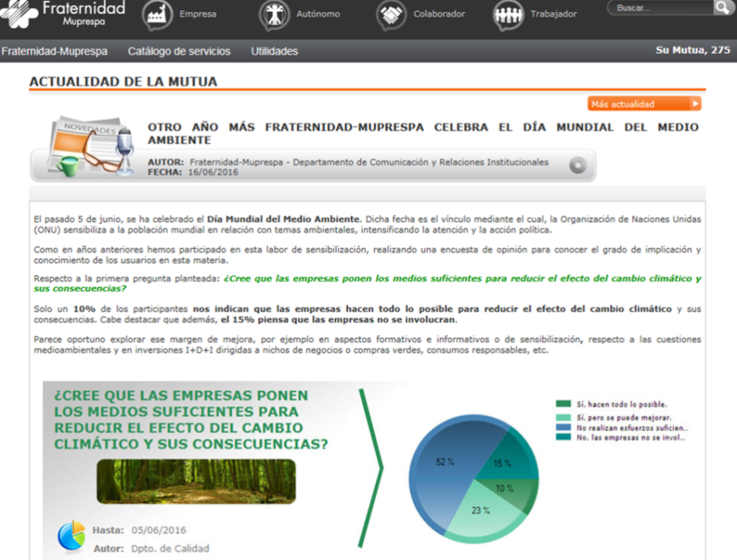Click the article title about Día Mundial del Medio Ambiente
Viewport: 737px width, 560px height.
(x=423, y=134)
